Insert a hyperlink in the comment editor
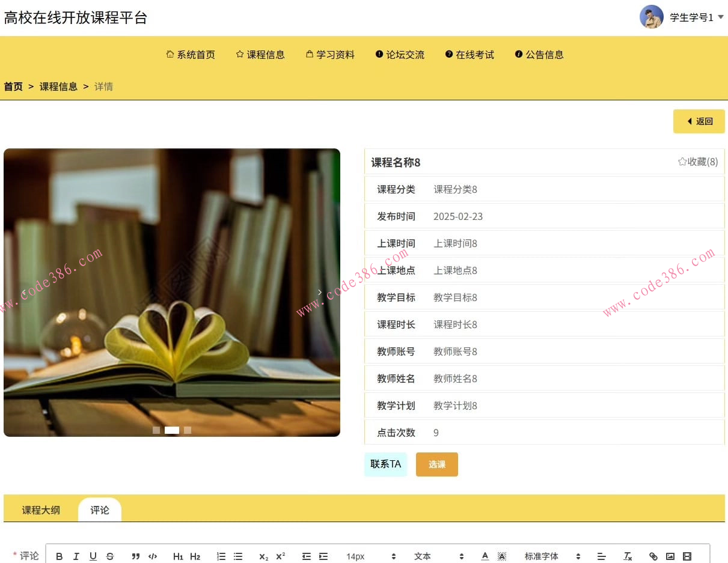The width and height of the screenshot is (728, 563). click(x=653, y=556)
